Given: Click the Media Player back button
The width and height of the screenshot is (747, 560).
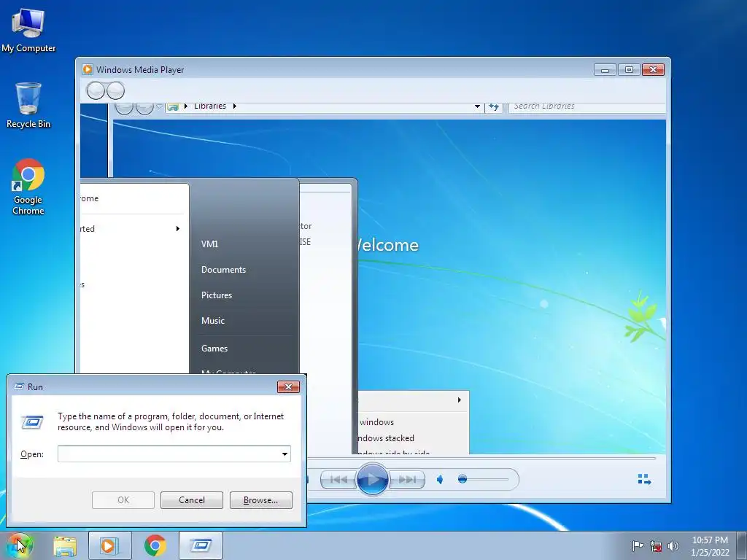Looking at the screenshot, I should click(96, 90).
